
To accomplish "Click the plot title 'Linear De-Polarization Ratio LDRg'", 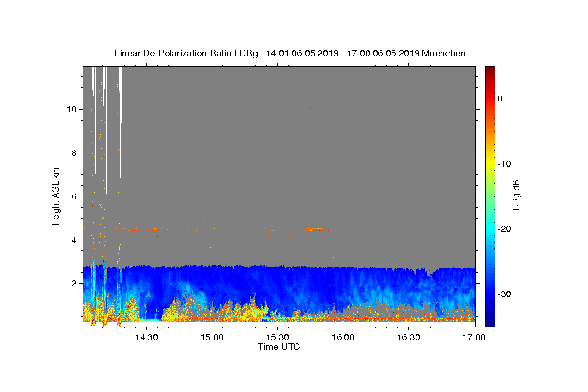I will pyautogui.click(x=186, y=53).
